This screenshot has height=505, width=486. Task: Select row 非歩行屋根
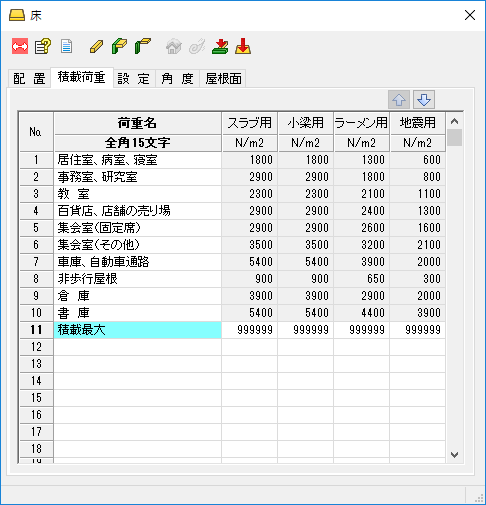pos(138,279)
